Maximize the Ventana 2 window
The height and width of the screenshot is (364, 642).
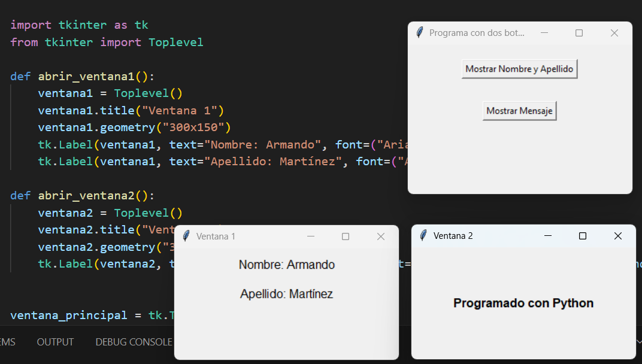pyautogui.click(x=582, y=236)
